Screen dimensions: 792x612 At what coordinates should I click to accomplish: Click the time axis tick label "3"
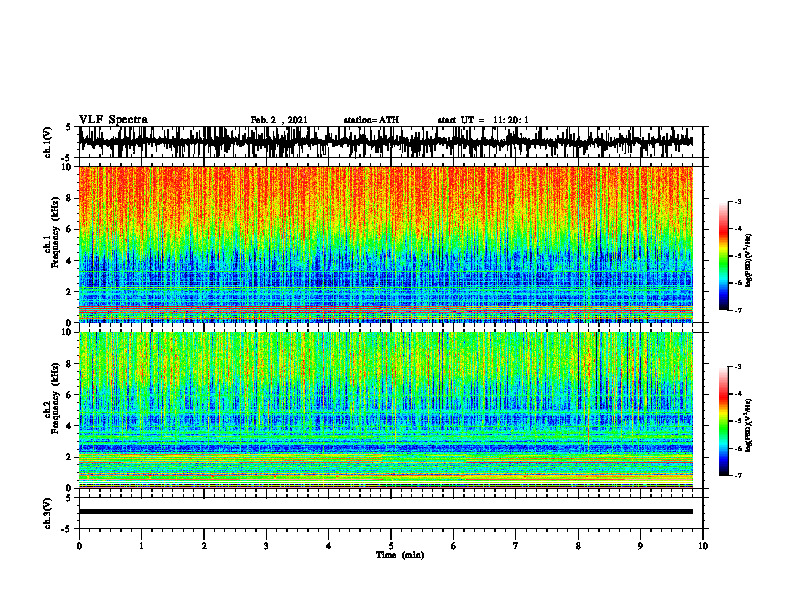click(266, 546)
